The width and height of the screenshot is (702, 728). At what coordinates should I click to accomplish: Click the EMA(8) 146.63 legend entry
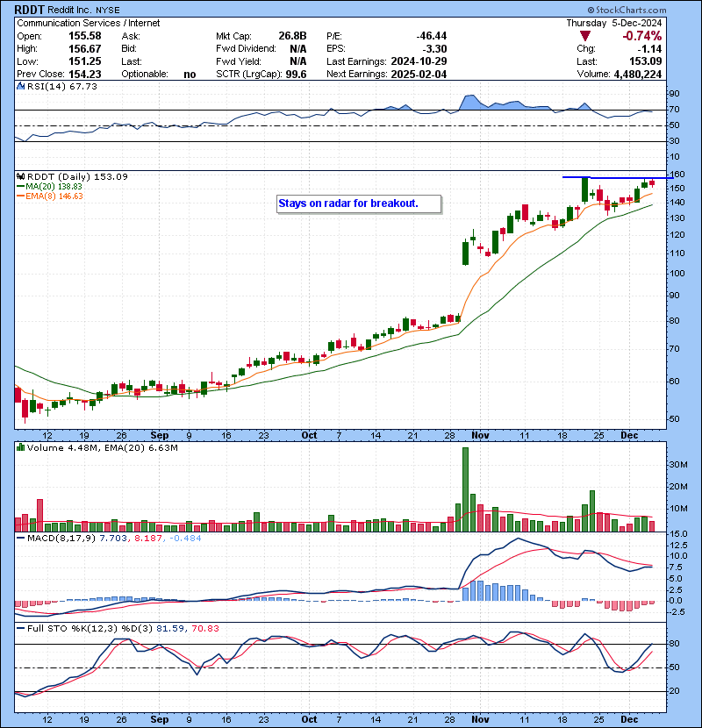tap(50, 196)
